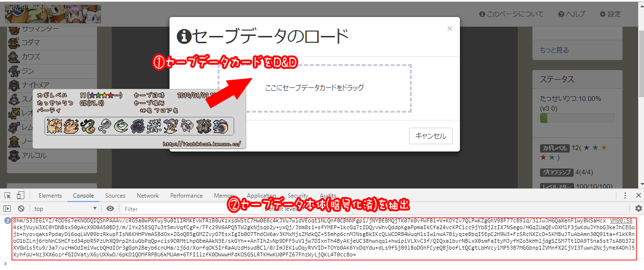The width and height of the screenshot is (644, 270).
Task: Toggle the device toolbar icon in DevTools
Action: click(x=20, y=196)
